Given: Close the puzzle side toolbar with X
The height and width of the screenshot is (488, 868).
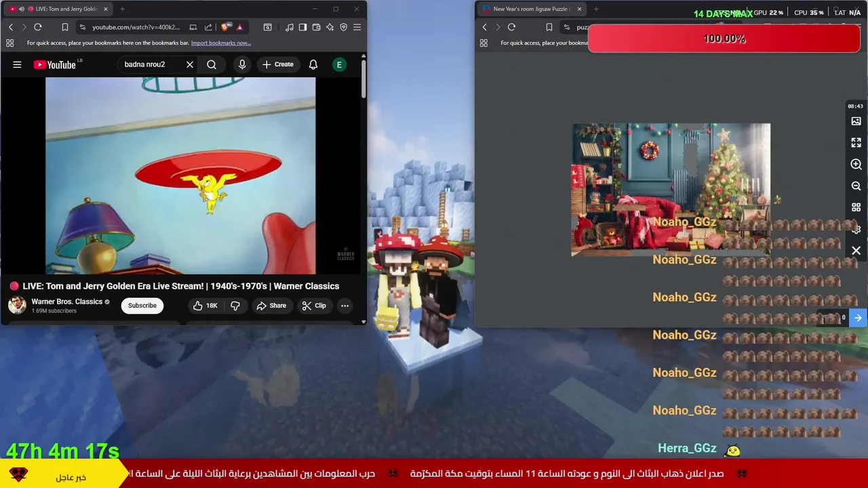Looking at the screenshot, I should point(856,251).
